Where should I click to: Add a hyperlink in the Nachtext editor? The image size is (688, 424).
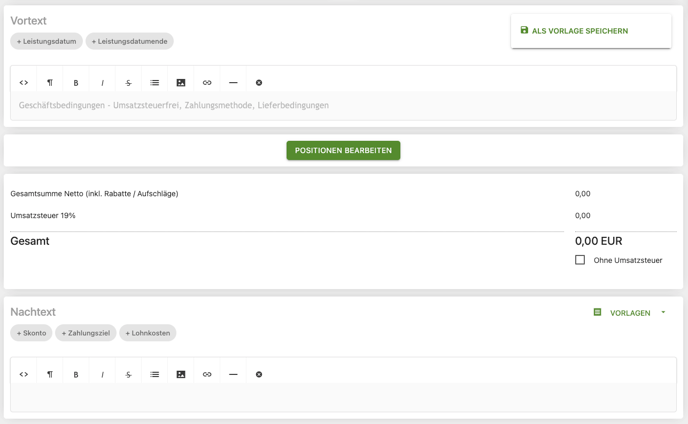[x=207, y=375]
